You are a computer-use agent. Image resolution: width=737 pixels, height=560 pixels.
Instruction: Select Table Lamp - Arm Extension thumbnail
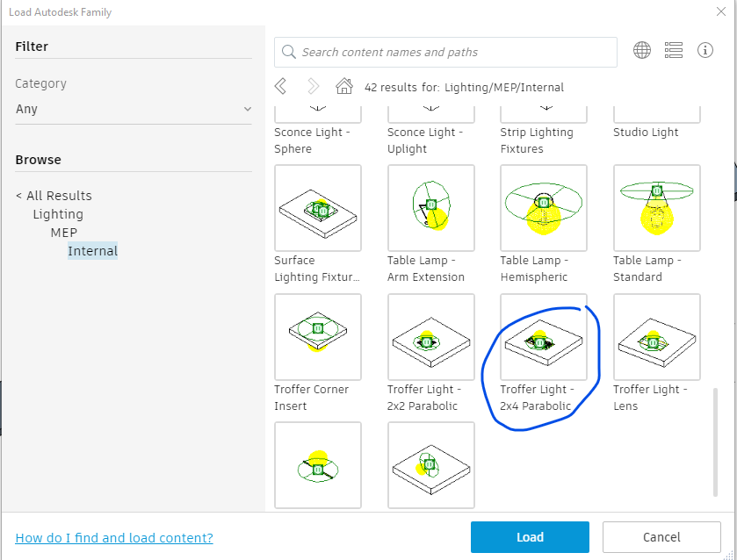431,208
